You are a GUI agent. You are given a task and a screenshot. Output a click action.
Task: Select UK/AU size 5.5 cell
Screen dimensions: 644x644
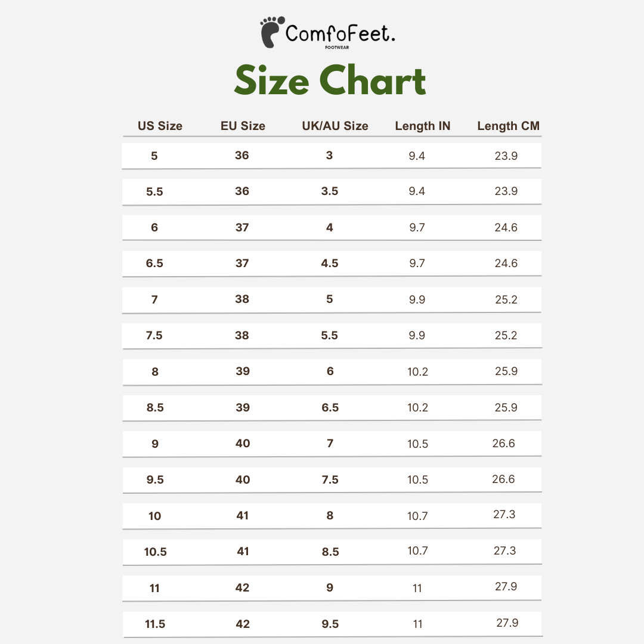coord(330,335)
